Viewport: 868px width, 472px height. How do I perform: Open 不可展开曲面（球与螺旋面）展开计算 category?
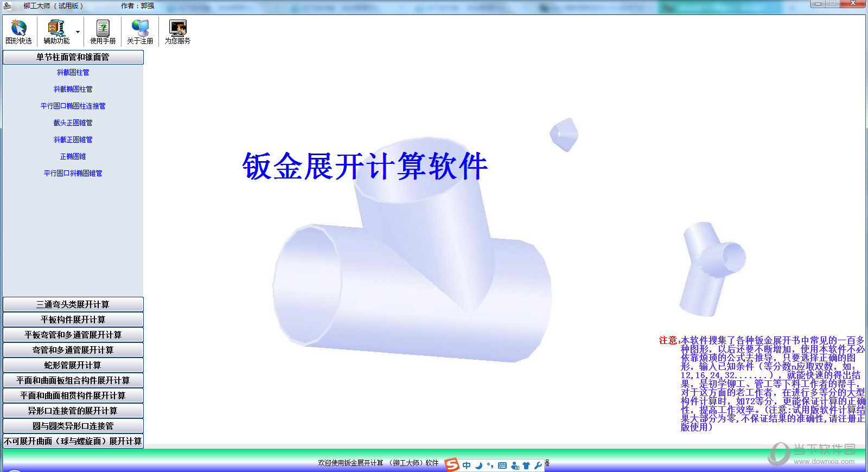73,441
